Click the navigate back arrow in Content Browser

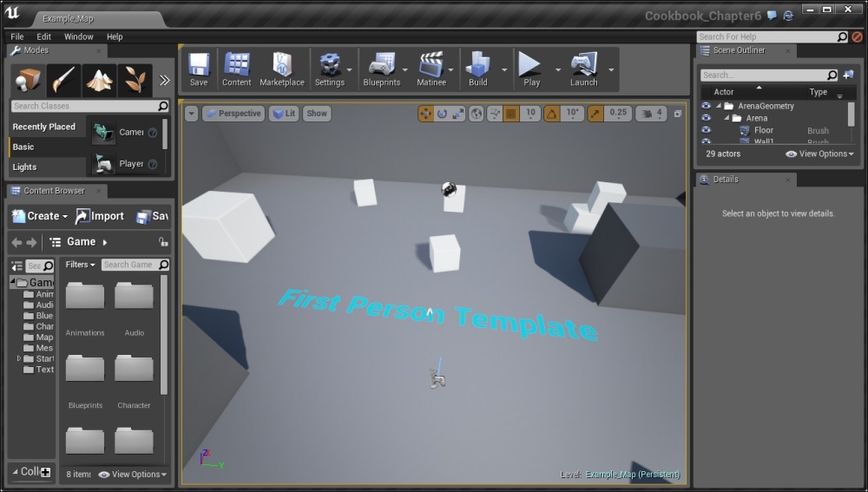pyautogui.click(x=16, y=242)
